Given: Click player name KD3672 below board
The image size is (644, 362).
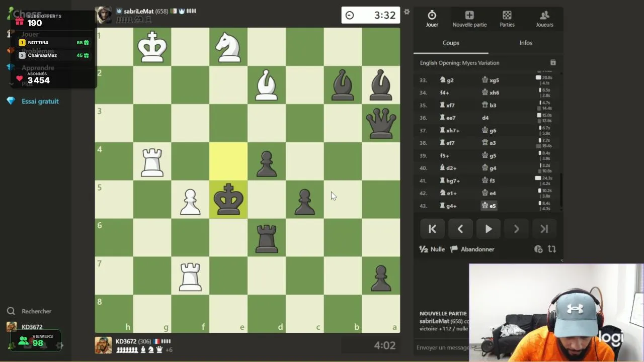Looking at the screenshot, I should click(x=126, y=341).
